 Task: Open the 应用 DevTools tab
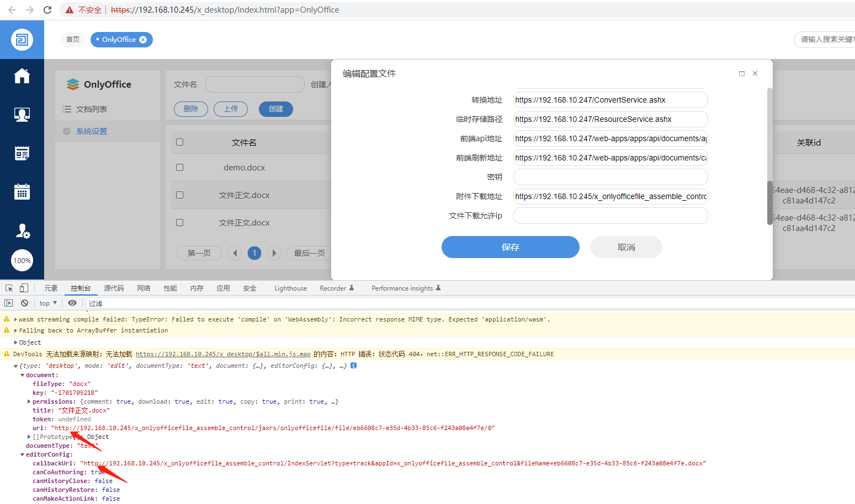[223, 288]
